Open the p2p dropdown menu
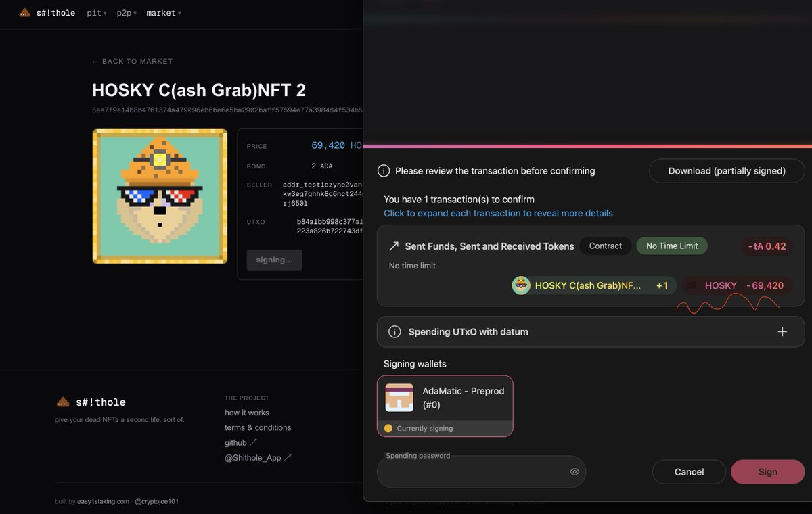 click(x=127, y=13)
